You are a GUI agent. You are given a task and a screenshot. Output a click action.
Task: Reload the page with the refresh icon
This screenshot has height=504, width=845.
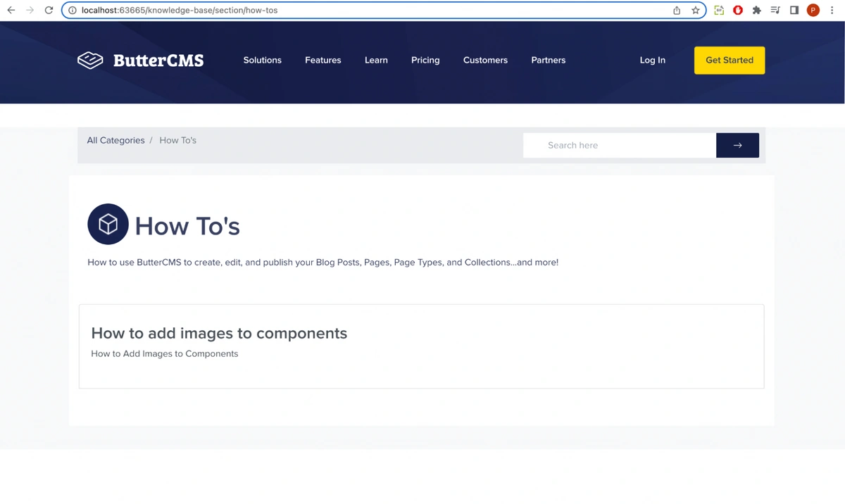(49, 11)
